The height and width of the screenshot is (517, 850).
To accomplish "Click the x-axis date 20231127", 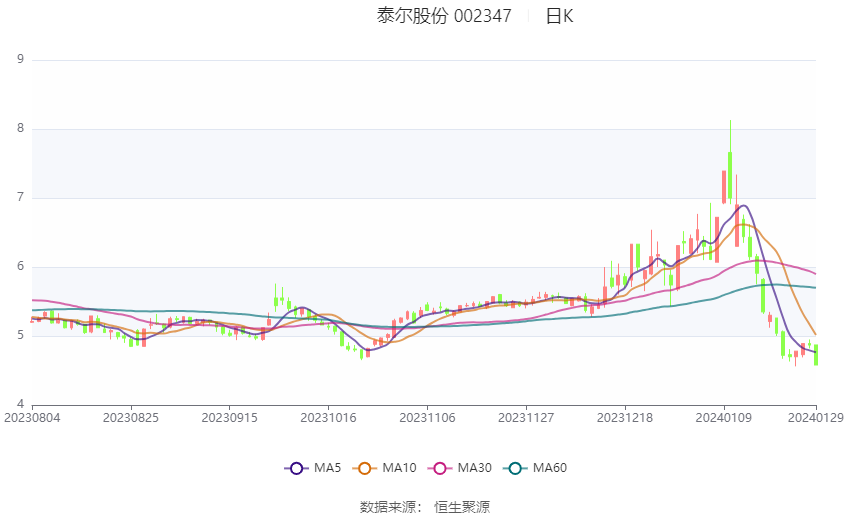I will coord(526,418).
